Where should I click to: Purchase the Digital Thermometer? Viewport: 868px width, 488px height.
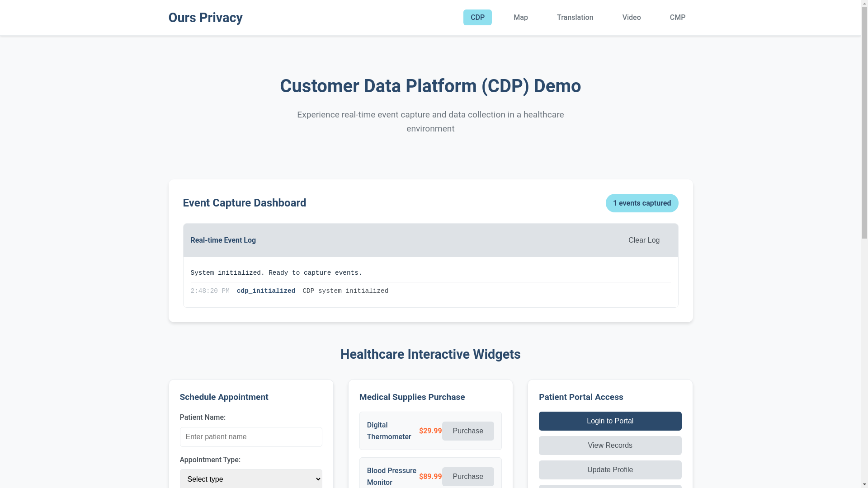(468, 431)
